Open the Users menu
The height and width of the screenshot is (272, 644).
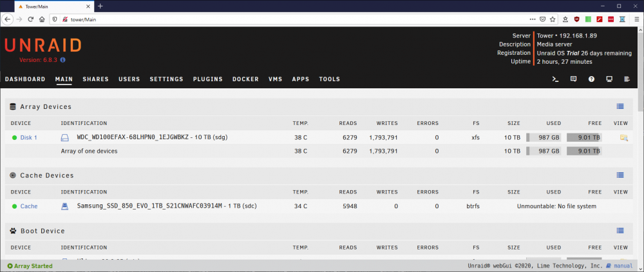pyautogui.click(x=129, y=79)
